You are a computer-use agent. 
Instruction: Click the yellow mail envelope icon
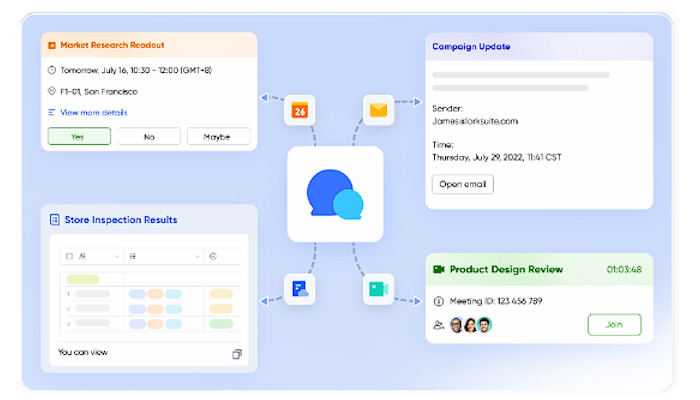(x=378, y=110)
